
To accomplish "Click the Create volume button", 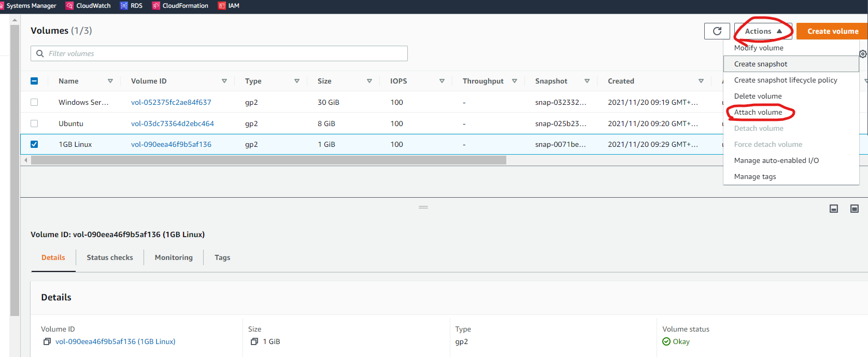I will tap(832, 31).
